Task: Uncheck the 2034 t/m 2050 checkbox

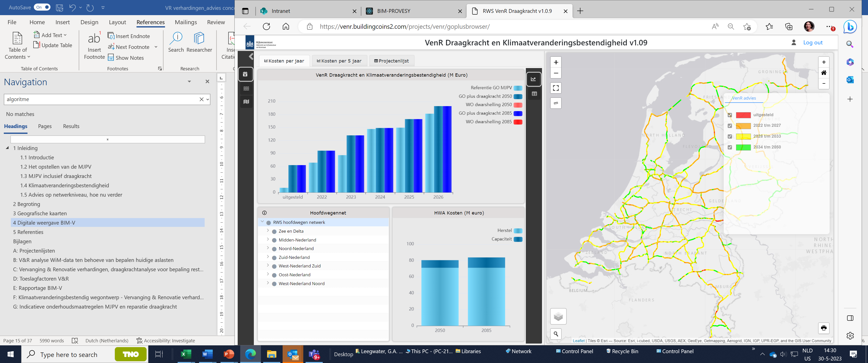Action: pos(730,147)
